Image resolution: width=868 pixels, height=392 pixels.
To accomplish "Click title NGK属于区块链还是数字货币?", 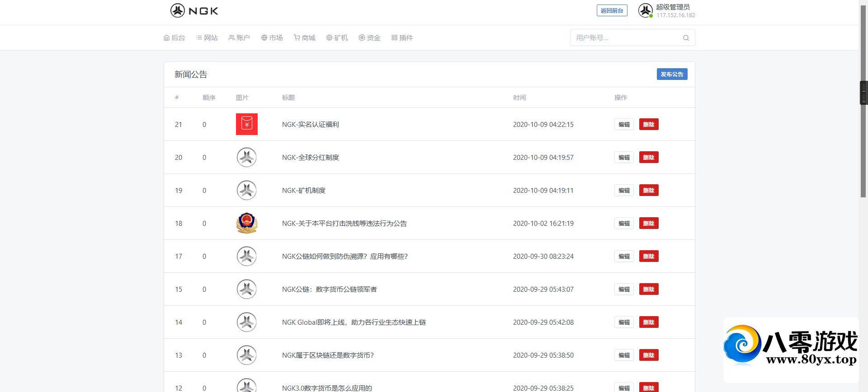I will 328,355.
